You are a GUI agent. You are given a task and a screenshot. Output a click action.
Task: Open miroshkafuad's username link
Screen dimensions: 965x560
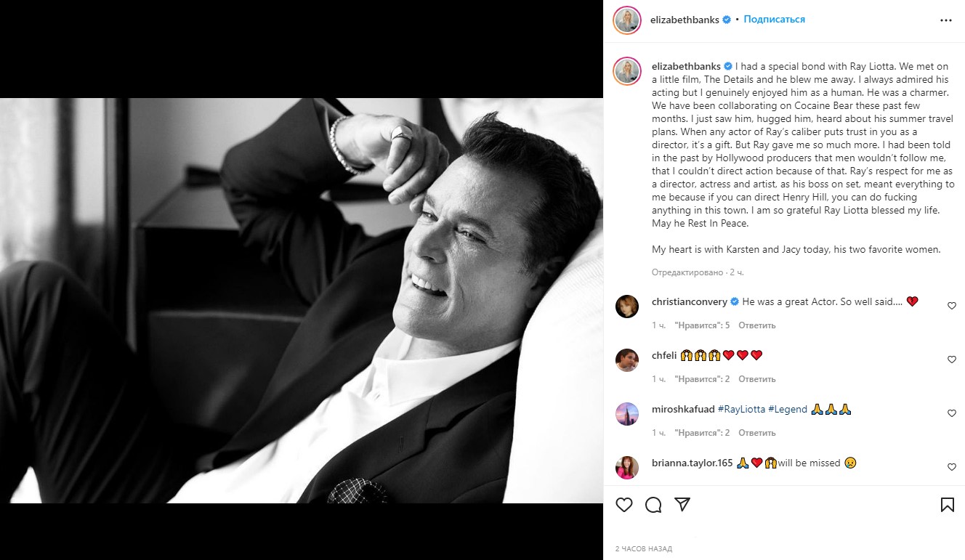pos(683,409)
